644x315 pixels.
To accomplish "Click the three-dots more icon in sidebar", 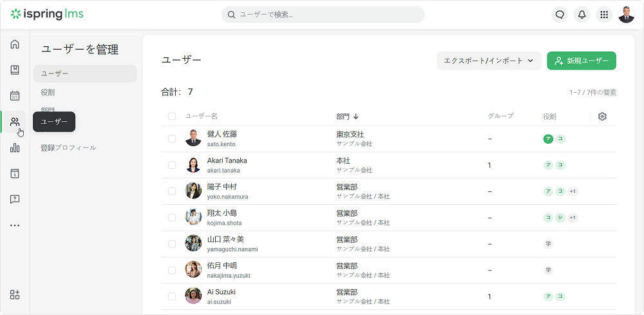I will click(15, 225).
